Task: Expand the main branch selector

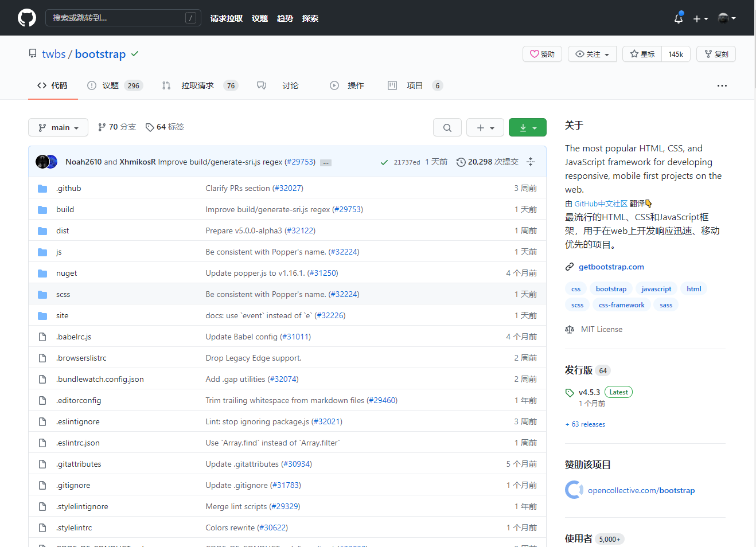Action: point(58,127)
